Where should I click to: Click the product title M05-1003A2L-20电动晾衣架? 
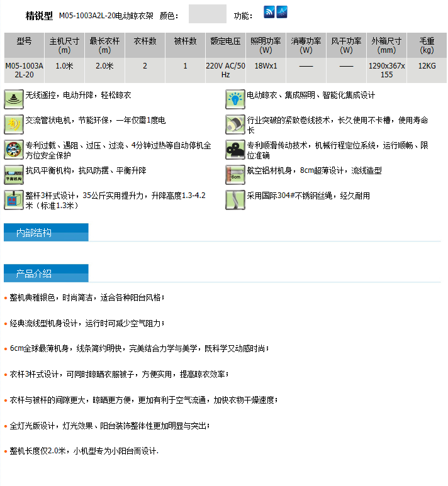pyautogui.click(x=106, y=16)
